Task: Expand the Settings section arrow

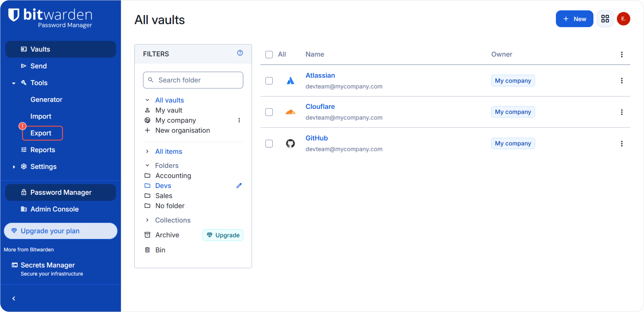Action: [x=14, y=167]
